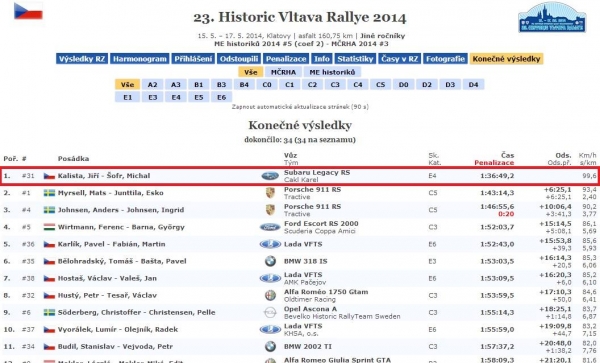Viewport: 600px width, 363px height.
Task: Open the Statistiky tab
Action: click(355, 59)
